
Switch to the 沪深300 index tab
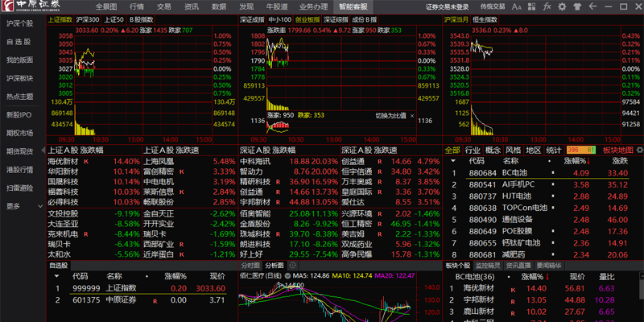click(x=88, y=19)
